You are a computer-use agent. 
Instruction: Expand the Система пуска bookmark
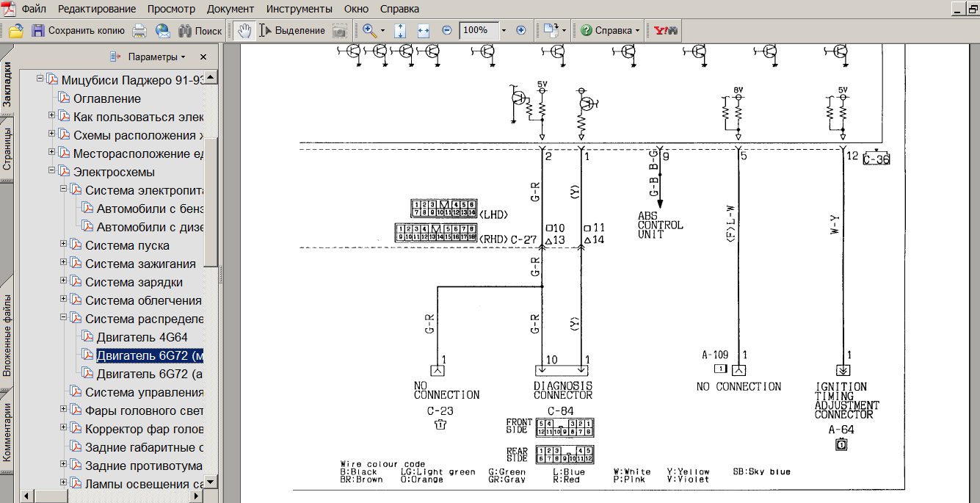pyautogui.click(x=64, y=245)
